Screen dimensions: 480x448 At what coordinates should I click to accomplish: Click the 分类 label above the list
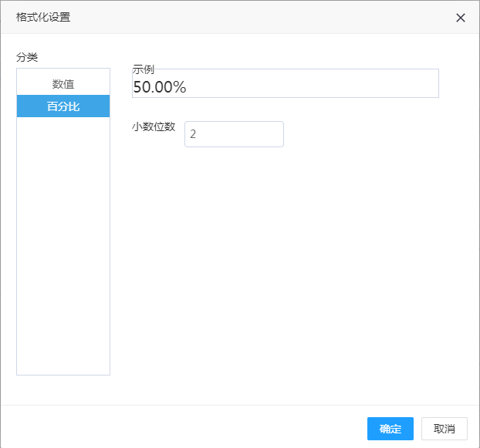click(27, 57)
